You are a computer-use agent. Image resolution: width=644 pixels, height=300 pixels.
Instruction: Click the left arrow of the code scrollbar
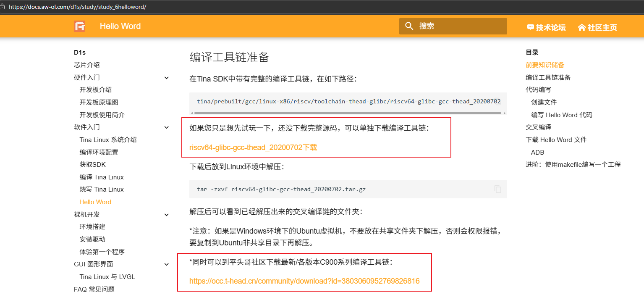pyautogui.click(x=191, y=113)
